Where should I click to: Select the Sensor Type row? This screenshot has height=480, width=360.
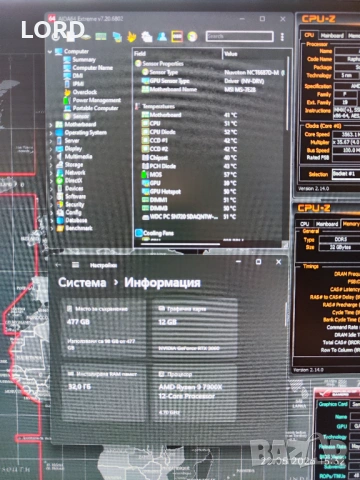tap(212, 72)
